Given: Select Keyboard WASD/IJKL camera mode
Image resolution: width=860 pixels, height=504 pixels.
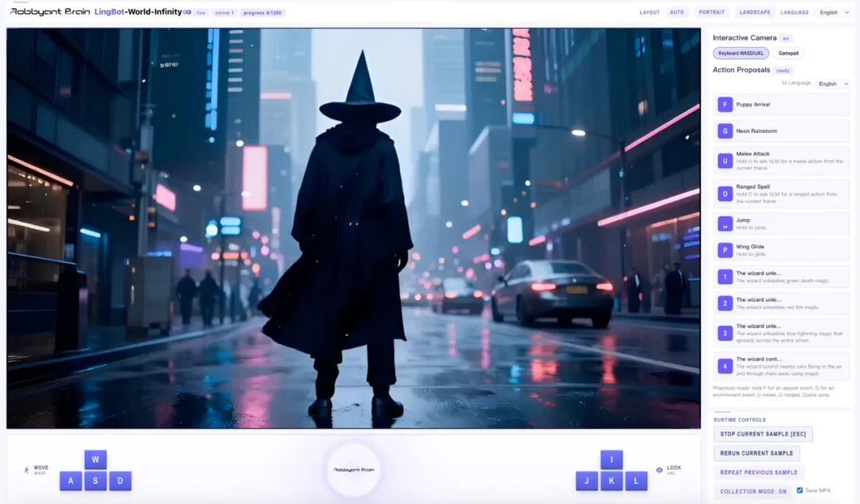Looking at the screenshot, I should tap(741, 53).
